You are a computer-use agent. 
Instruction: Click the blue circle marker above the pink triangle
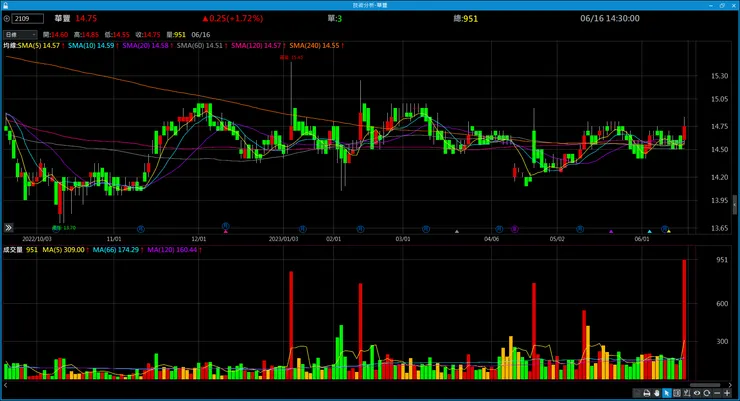(226, 226)
